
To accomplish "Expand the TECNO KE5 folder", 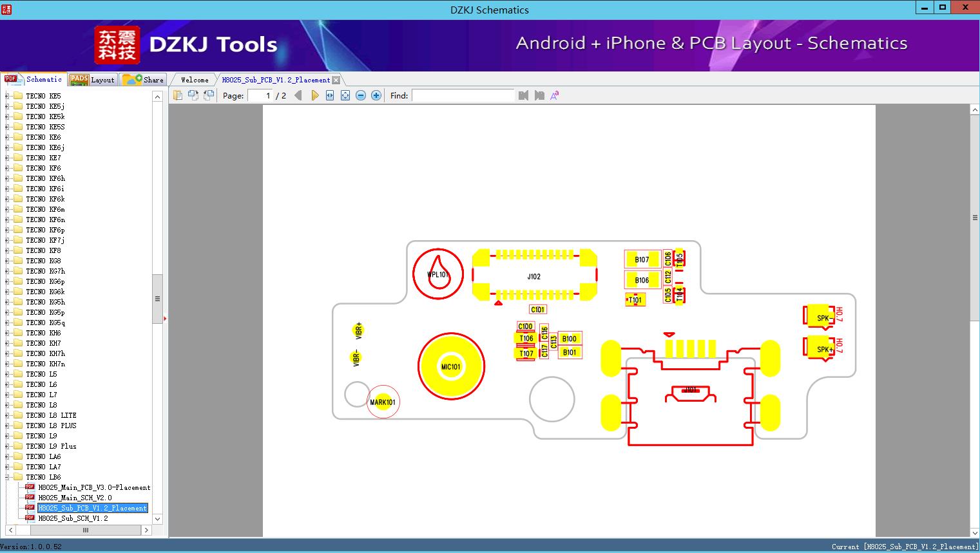I will click(x=7, y=96).
